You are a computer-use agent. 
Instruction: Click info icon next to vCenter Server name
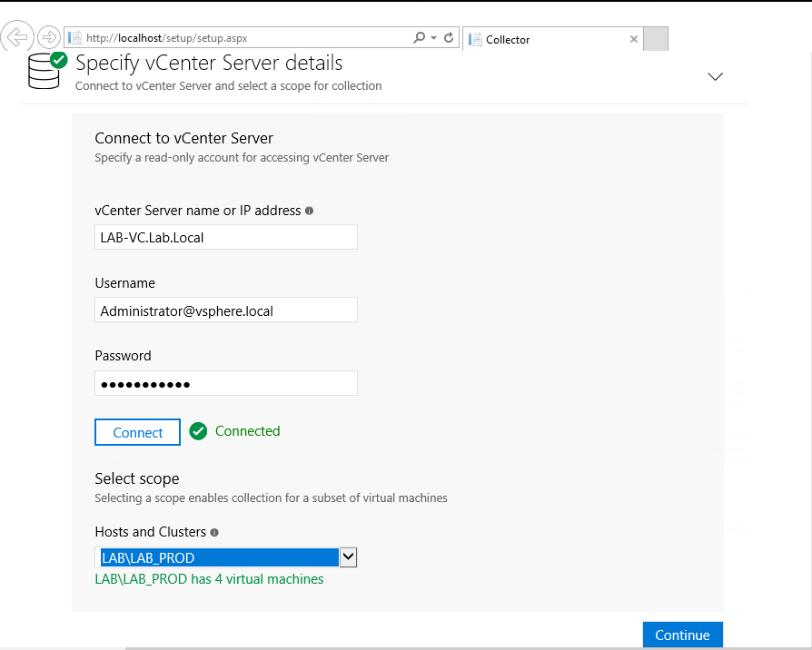[x=309, y=211]
